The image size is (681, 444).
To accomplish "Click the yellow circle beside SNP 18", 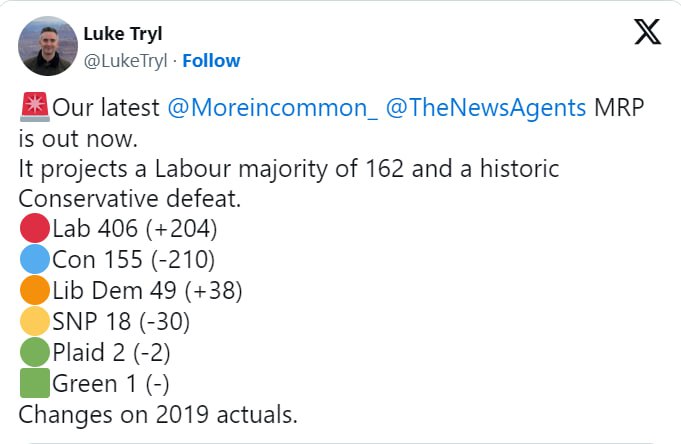I will (x=34, y=321).
